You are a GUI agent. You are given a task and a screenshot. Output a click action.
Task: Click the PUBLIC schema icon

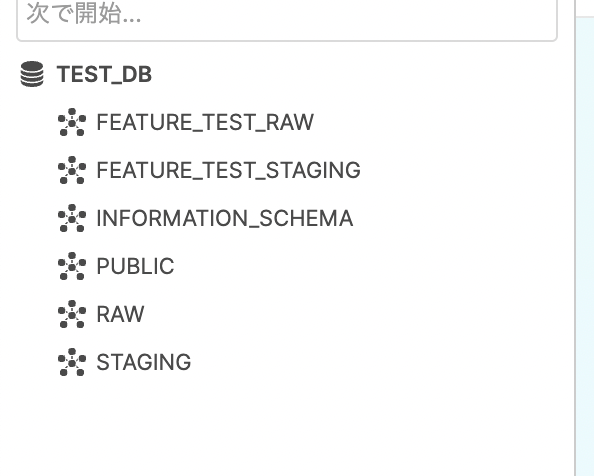72,266
